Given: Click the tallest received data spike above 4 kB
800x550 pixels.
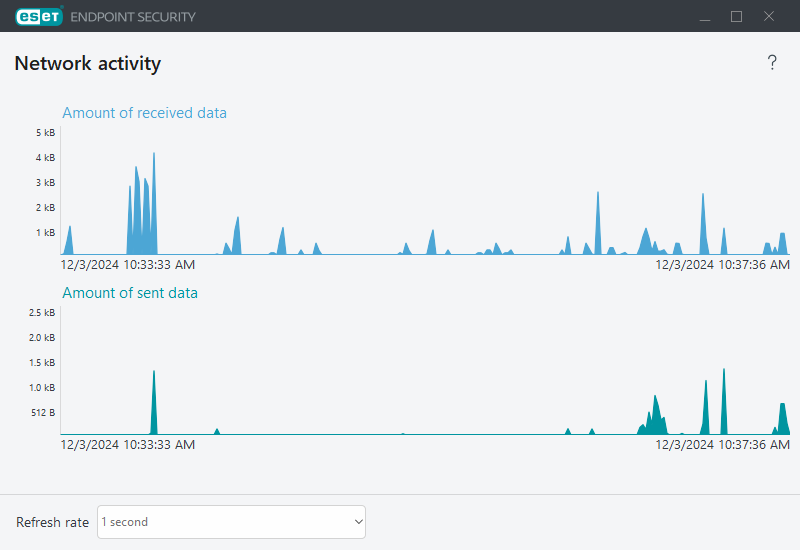Looking at the screenshot, I should click(154, 204).
